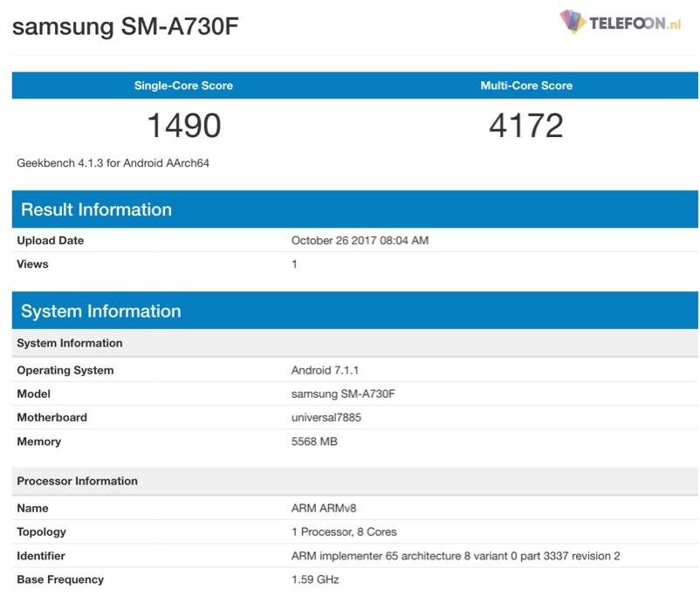Click the 'Processor Information' subheader
This screenshot has height=603, width=700.
pyautogui.click(x=355, y=481)
